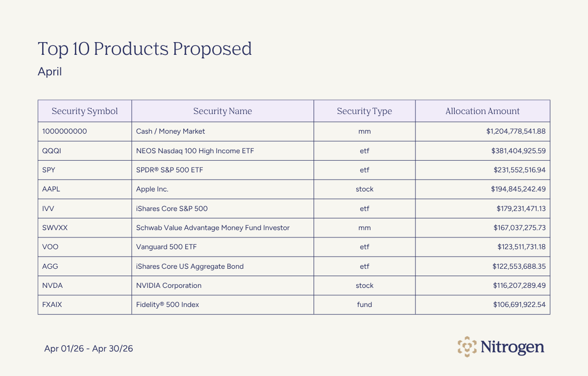Select Vanguard 500 ETF name

point(166,247)
